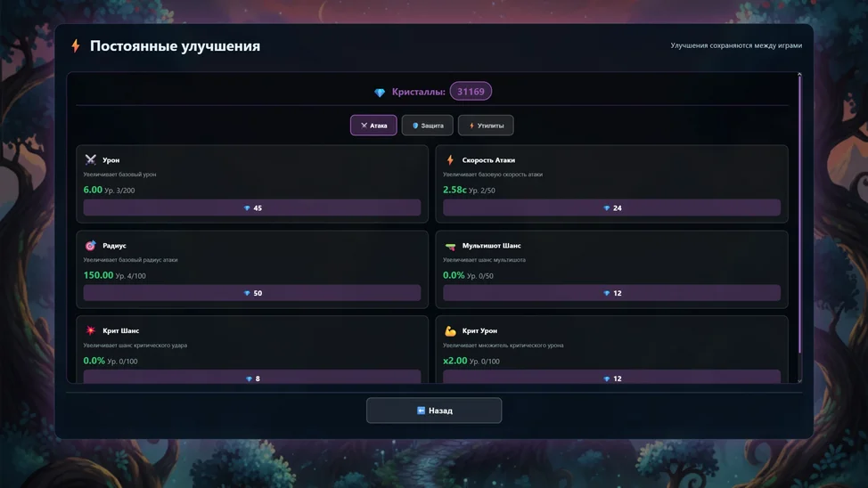Upgrade Радиус for 50 crystals
868x488 pixels.
pos(252,293)
